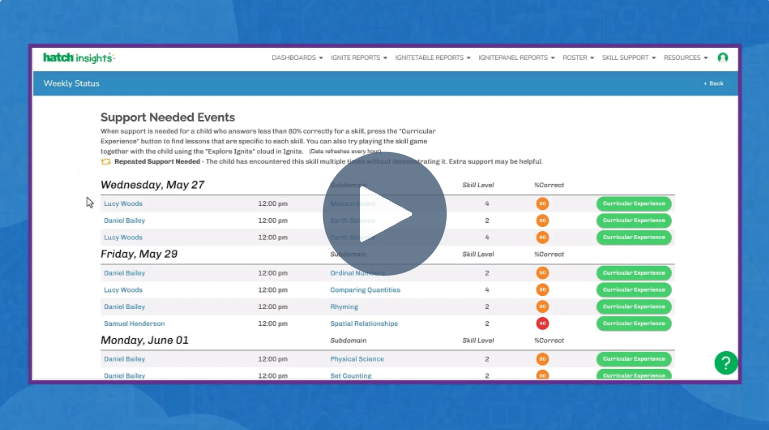Image resolution: width=769 pixels, height=430 pixels.
Task: Click %Correct header under Friday, May 29
Action: tap(549, 254)
